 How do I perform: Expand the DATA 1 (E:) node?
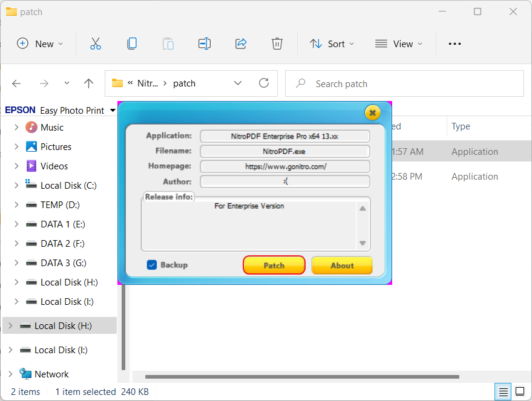coord(16,224)
